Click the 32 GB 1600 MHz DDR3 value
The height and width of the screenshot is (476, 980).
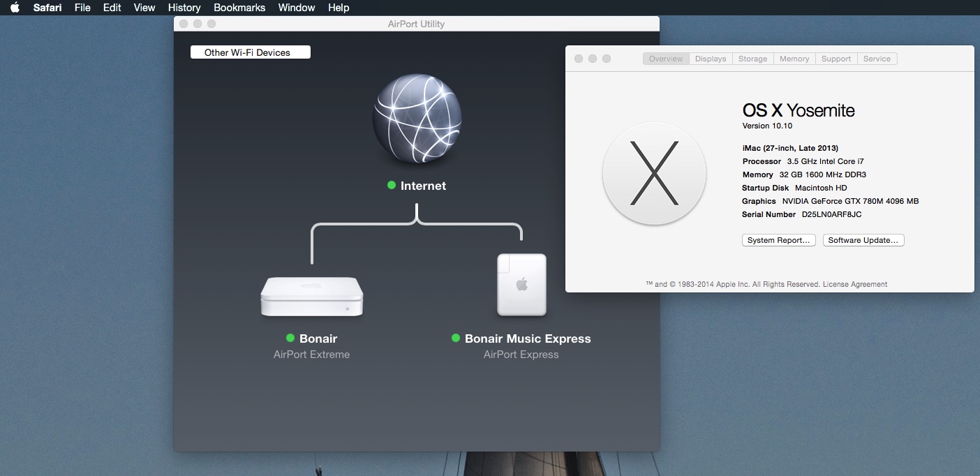click(823, 174)
